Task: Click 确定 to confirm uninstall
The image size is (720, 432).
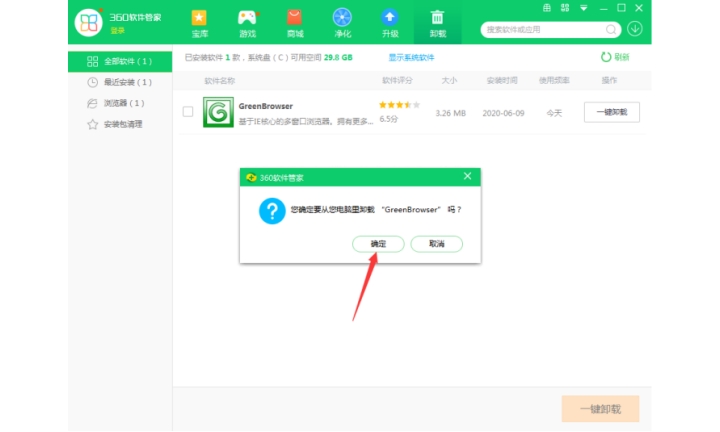Action: pos(378,244)
